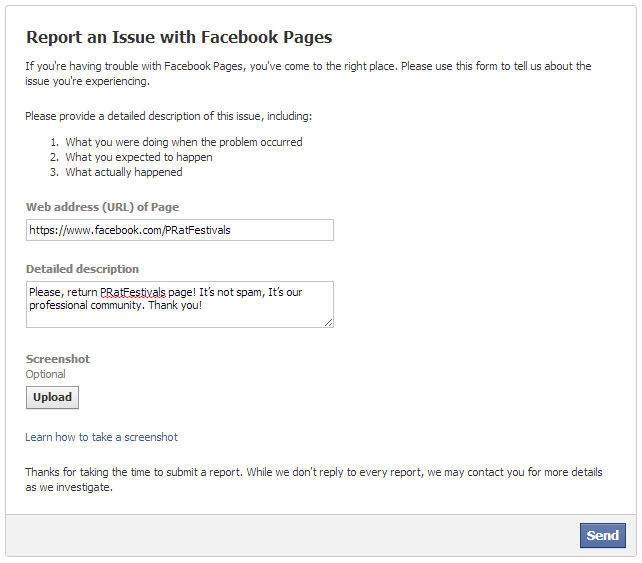Click the 'Thank you!' text ending the description

tap(174, 305)
